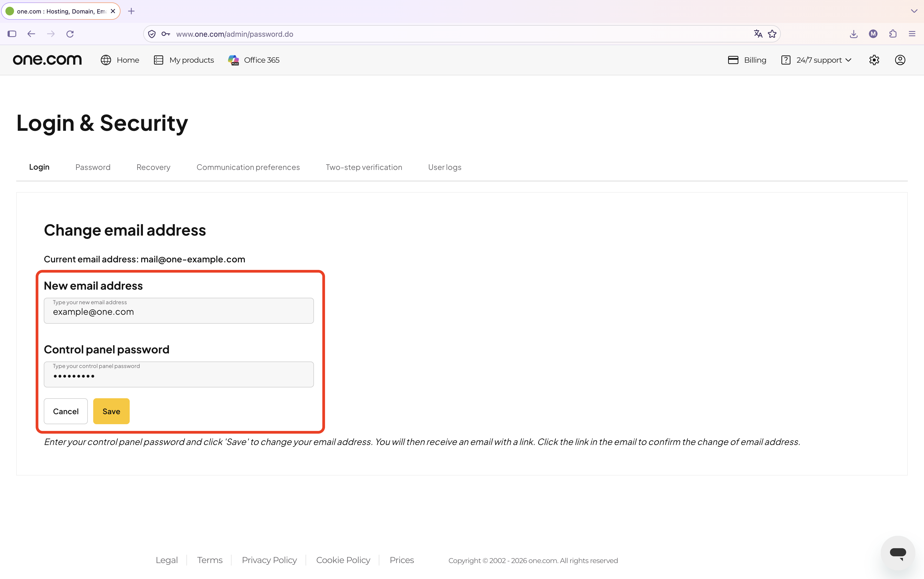Click the control panel password field

(x=179, y=374)
